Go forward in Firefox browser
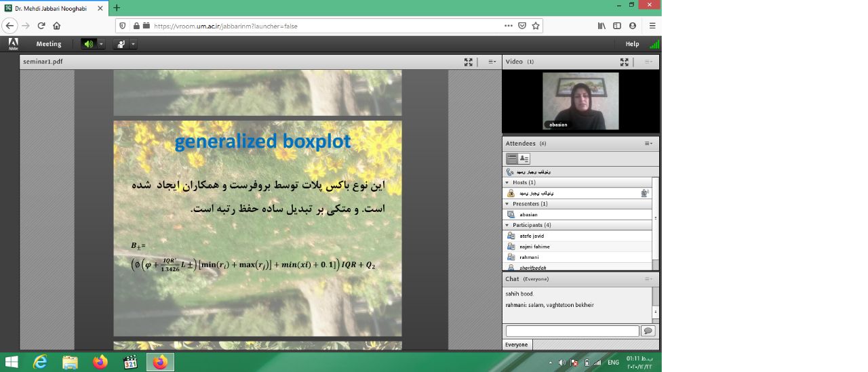Screen dimensions: 868x372 [x=26, y=26]
